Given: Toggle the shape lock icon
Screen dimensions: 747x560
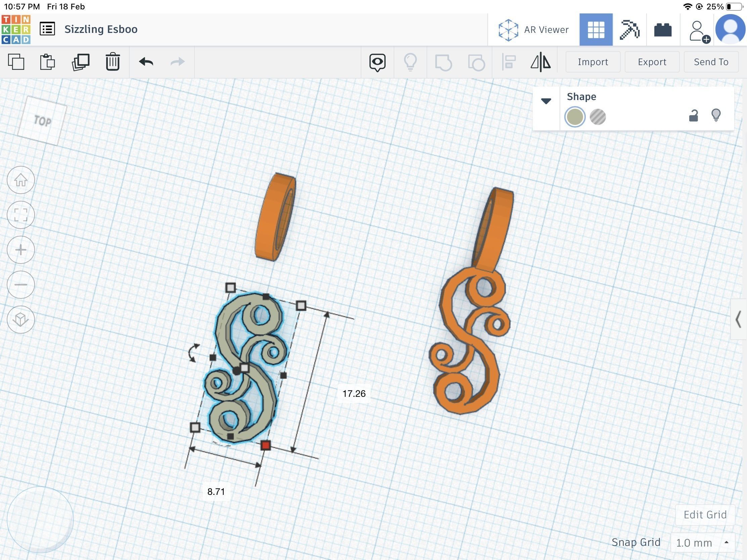Looking at the screenshot, I should 693,115.
